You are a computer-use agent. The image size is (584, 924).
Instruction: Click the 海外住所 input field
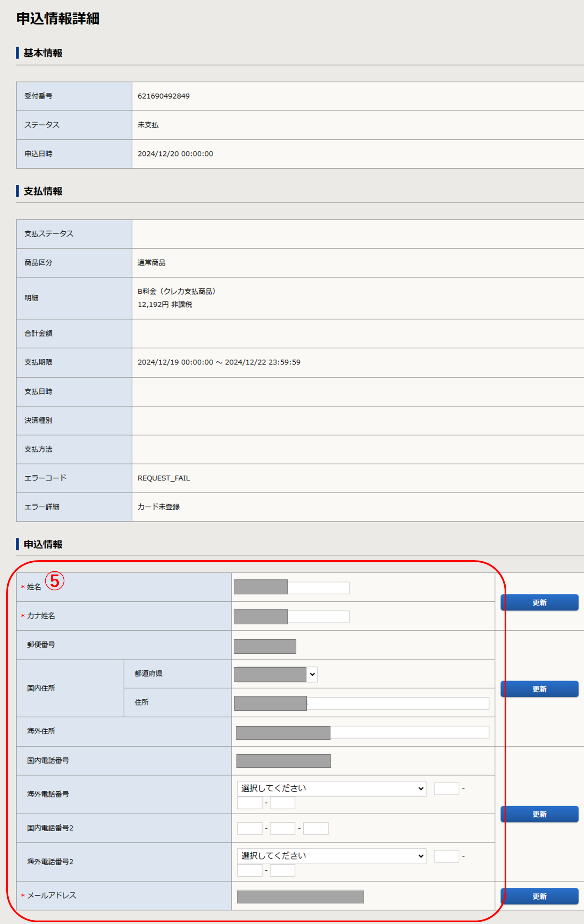click(x=362, y=732)
